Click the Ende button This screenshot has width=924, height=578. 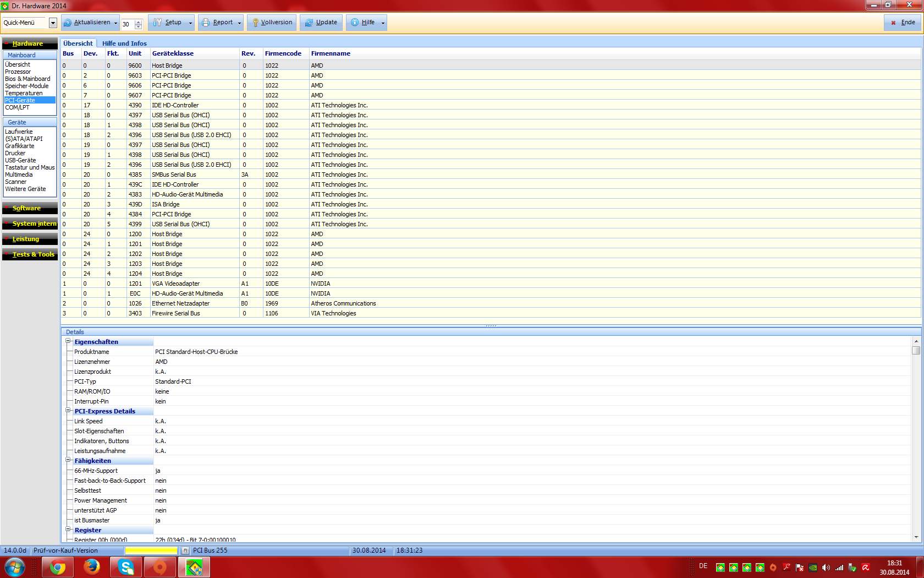(903, 23)
